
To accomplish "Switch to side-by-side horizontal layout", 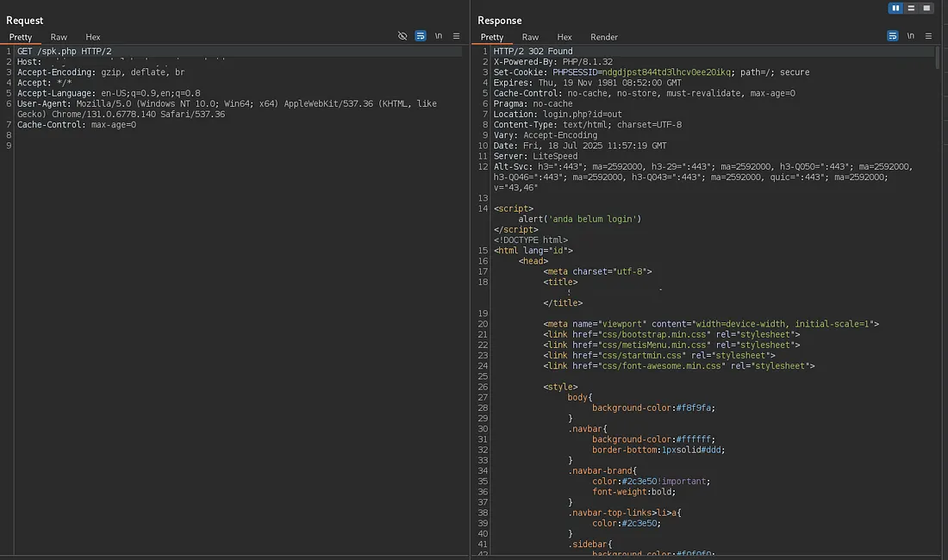I will pyautogui.click(x=895, y=8).
